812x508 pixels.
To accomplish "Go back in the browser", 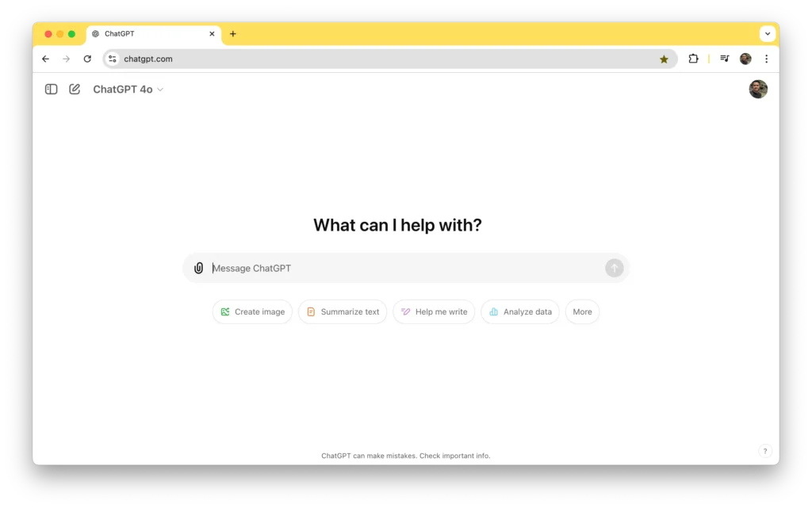I will 45,59.
